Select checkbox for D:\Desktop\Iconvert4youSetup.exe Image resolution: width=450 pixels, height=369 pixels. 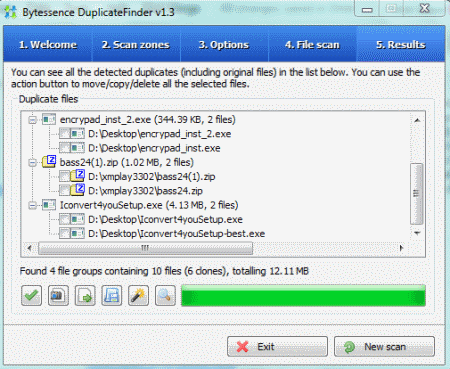(x=64, y=219)
